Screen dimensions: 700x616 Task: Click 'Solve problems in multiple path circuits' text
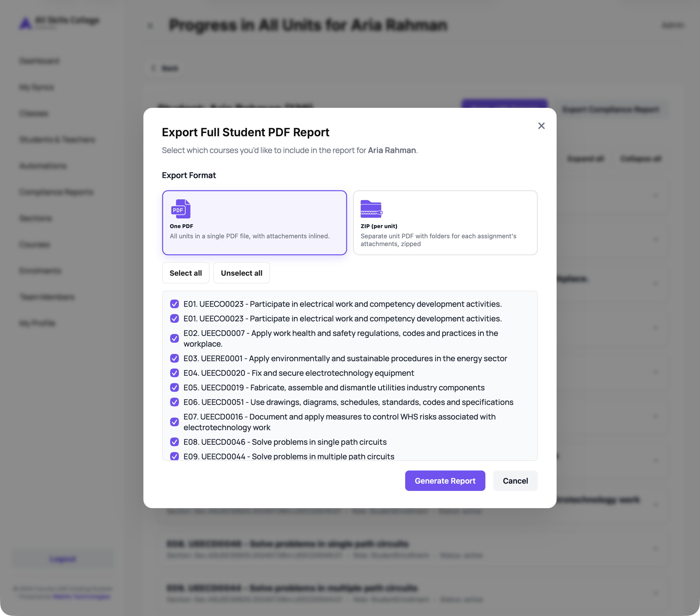(323, 456)
